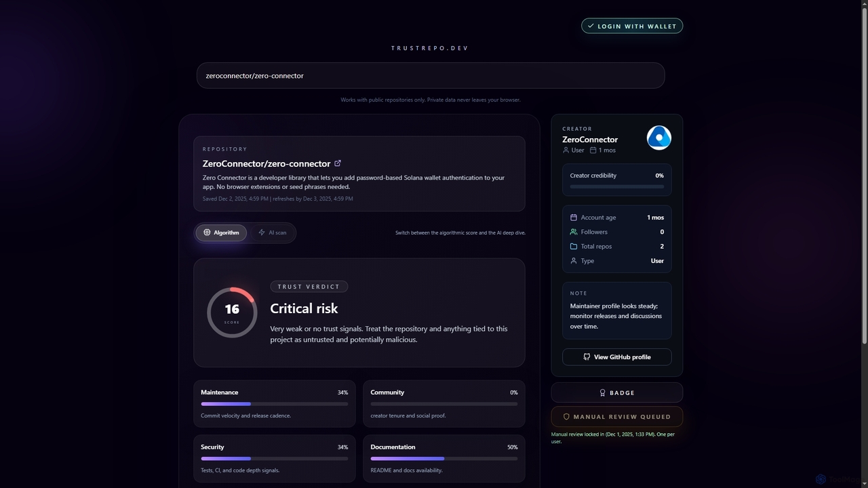Click the Followers people icon
This screenshot has height=488, width=868.
coord(574,232)
